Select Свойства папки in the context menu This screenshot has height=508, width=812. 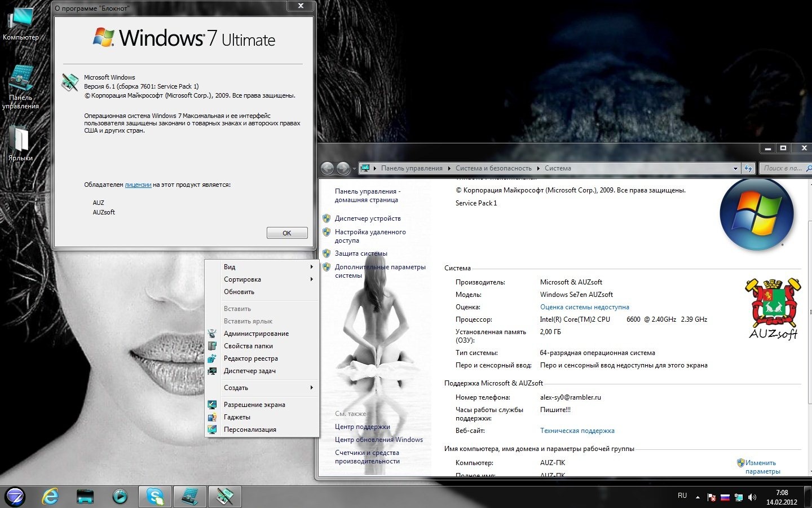(x=262, y=346)
